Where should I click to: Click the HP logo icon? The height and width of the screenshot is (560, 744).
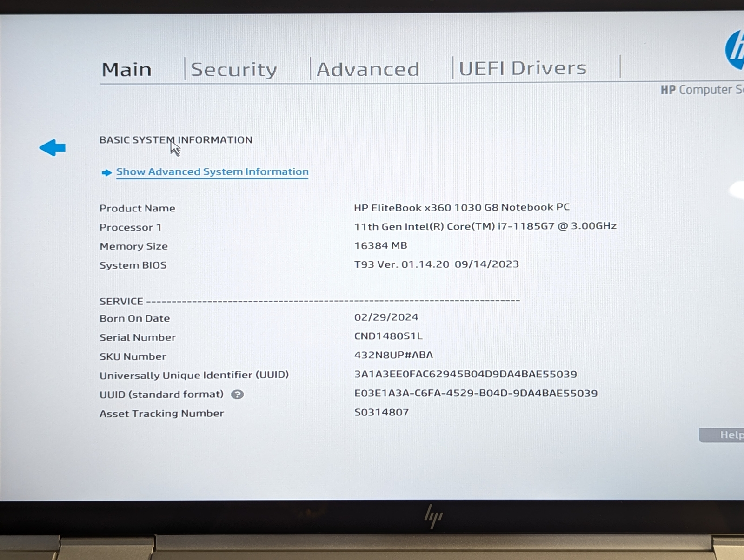click(x=735, y=50)
